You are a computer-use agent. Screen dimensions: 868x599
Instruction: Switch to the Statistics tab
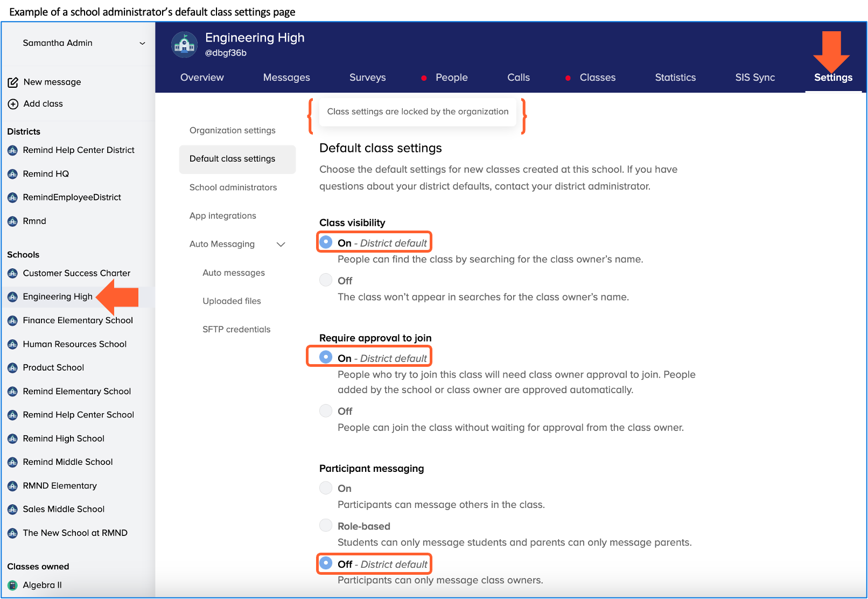click(x=675, y=78)
